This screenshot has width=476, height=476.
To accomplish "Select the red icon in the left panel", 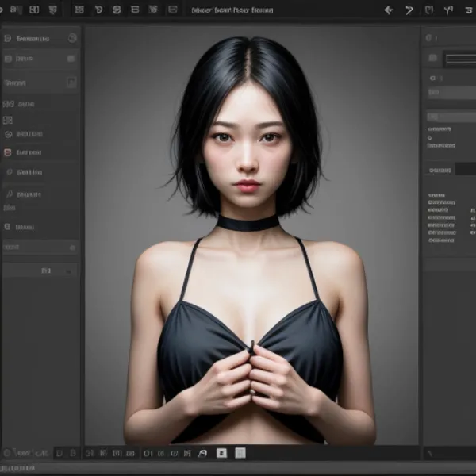I will tap(8, 152).
